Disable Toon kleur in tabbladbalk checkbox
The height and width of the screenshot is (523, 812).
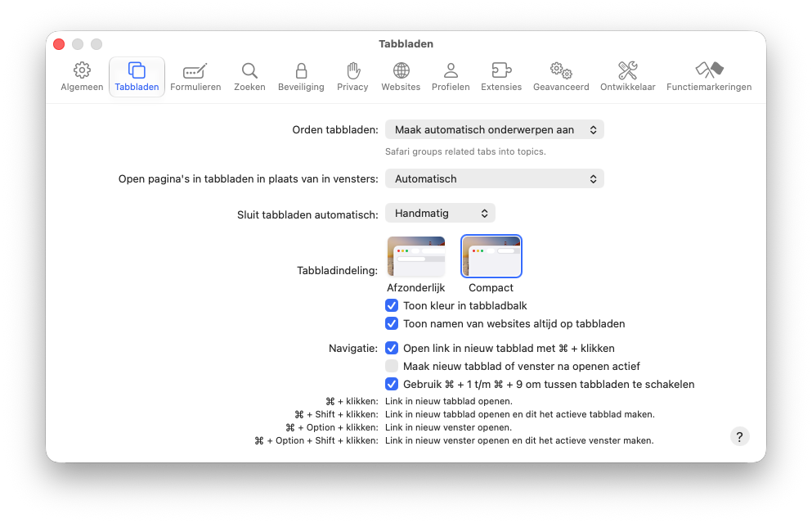(x=392, y=306)
